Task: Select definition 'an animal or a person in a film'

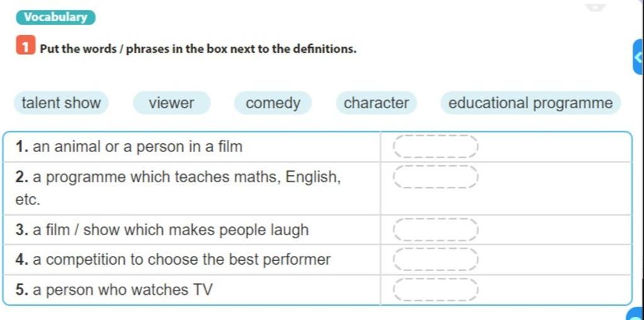Action: [129, 146]
